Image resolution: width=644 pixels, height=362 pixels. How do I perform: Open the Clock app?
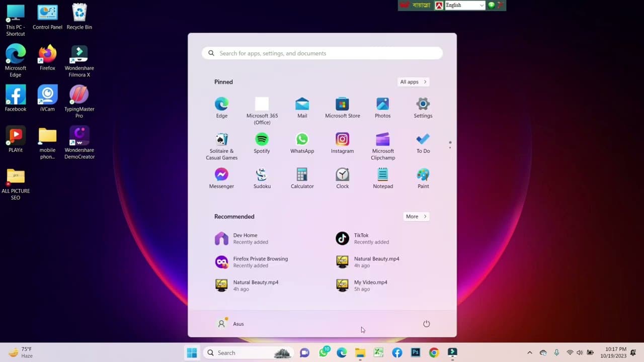coord(342,178)
